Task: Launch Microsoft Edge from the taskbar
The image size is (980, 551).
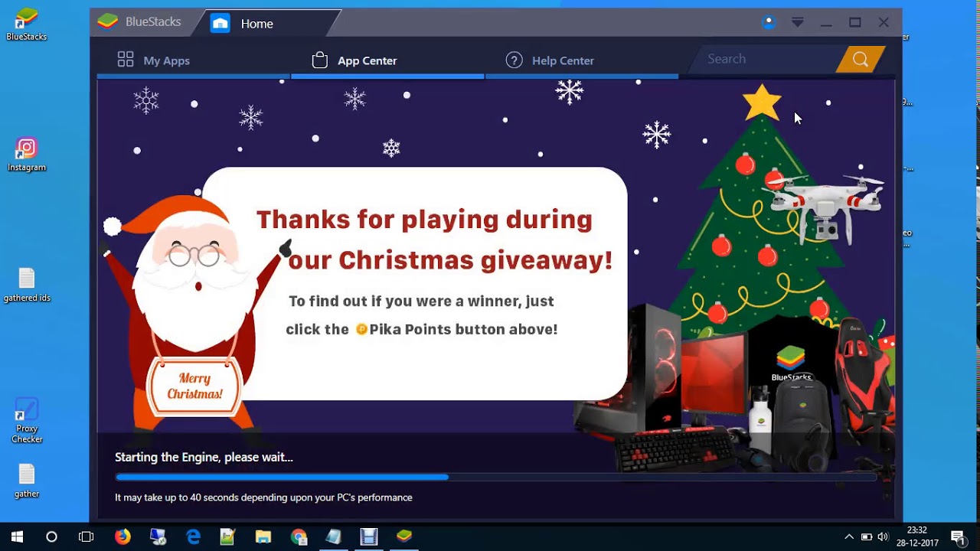Action: [193, 536]
